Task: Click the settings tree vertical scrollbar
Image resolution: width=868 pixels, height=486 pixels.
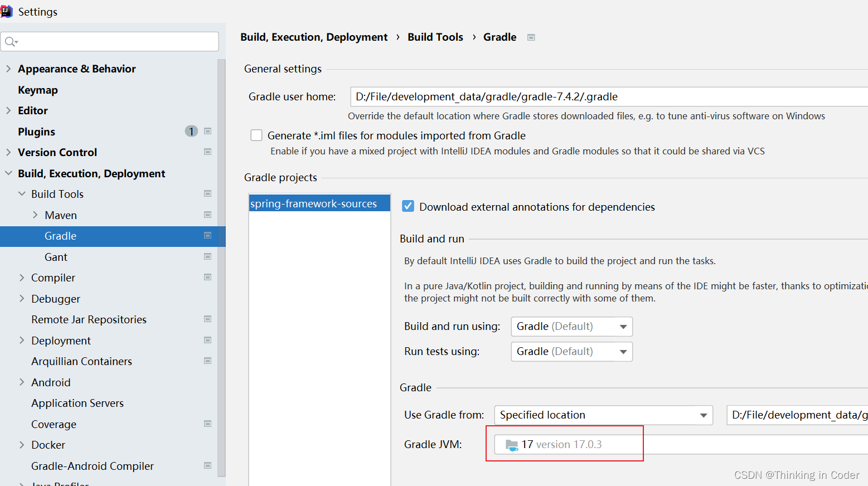Action: [x=221, y=268]
